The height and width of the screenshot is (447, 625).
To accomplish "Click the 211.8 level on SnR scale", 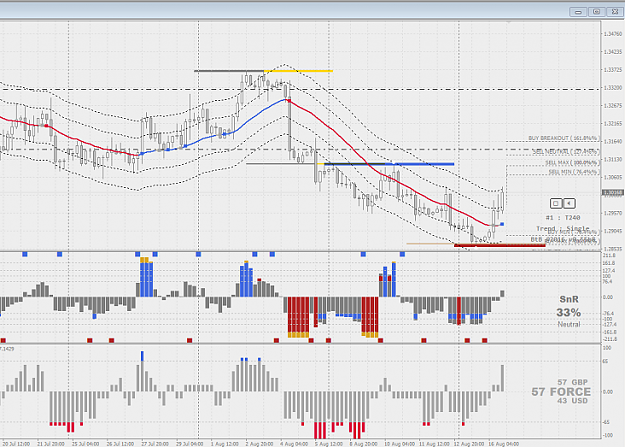I will (608, 255).
